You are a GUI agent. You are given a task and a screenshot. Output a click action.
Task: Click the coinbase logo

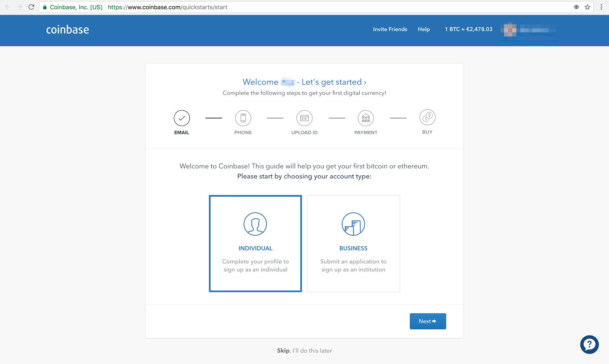click(67, 30)
